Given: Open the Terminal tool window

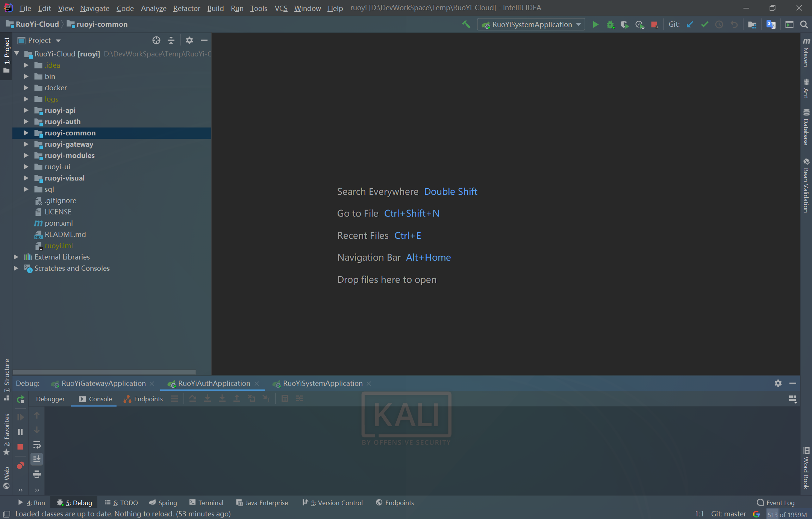Looking at the screenshot, I should tap(206, 503).
